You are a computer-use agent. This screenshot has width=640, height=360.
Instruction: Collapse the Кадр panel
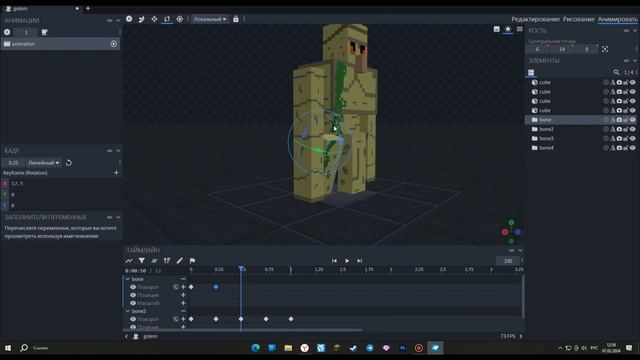click(118, 151)
